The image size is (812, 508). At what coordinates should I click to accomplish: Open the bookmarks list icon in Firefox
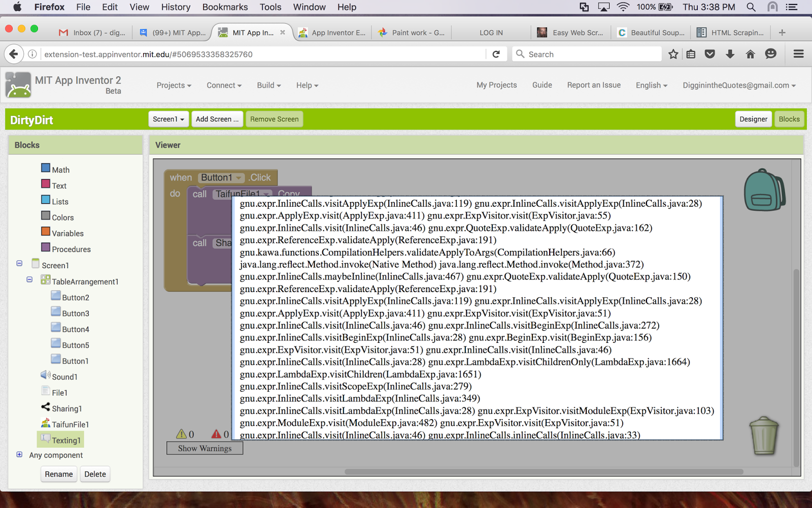(691, 54)
